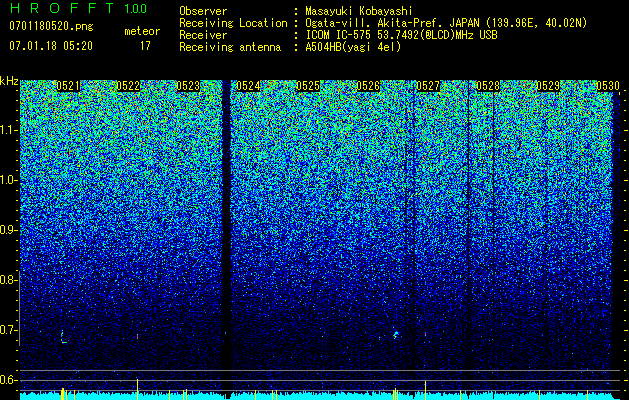Viewport: 629px width, 400px height.
Task: Click the bright meteor echo cluster under 0526
Action: click(396, 334)
